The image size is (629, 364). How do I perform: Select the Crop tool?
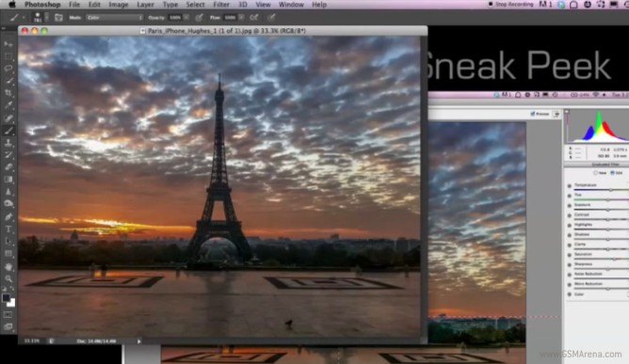pos(8,93)
